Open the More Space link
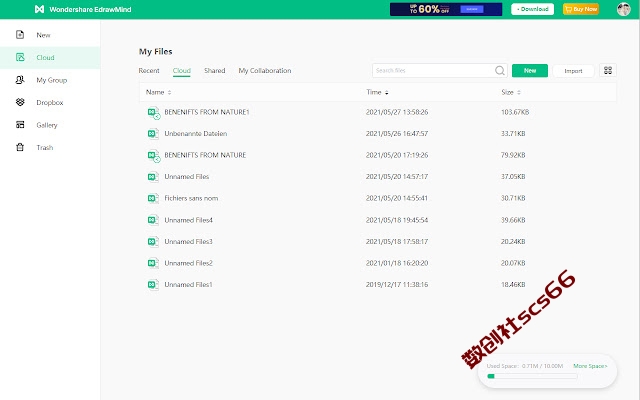This screenshot has height=400, width=640. (x=590, y=366)
